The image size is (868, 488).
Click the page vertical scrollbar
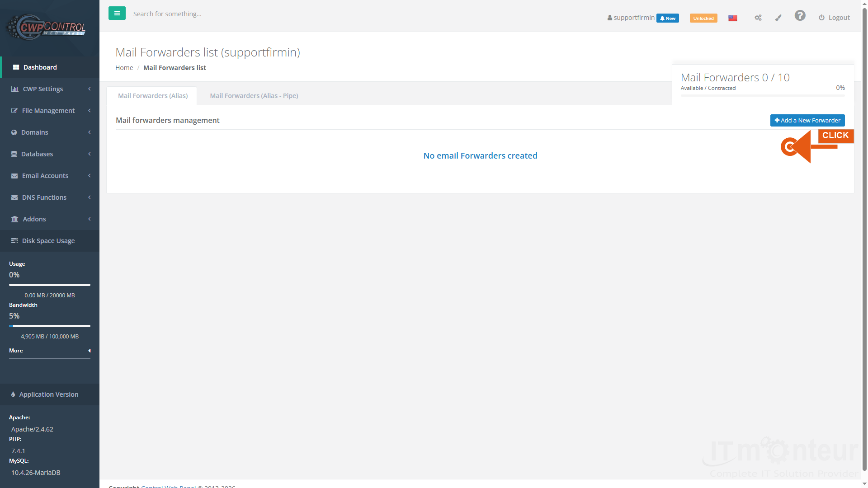(864, 239)
